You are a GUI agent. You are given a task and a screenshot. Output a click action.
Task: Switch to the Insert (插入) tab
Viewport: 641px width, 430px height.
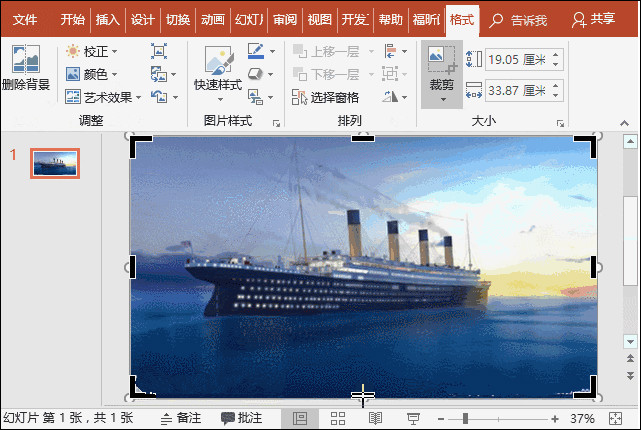coord(108,19)
